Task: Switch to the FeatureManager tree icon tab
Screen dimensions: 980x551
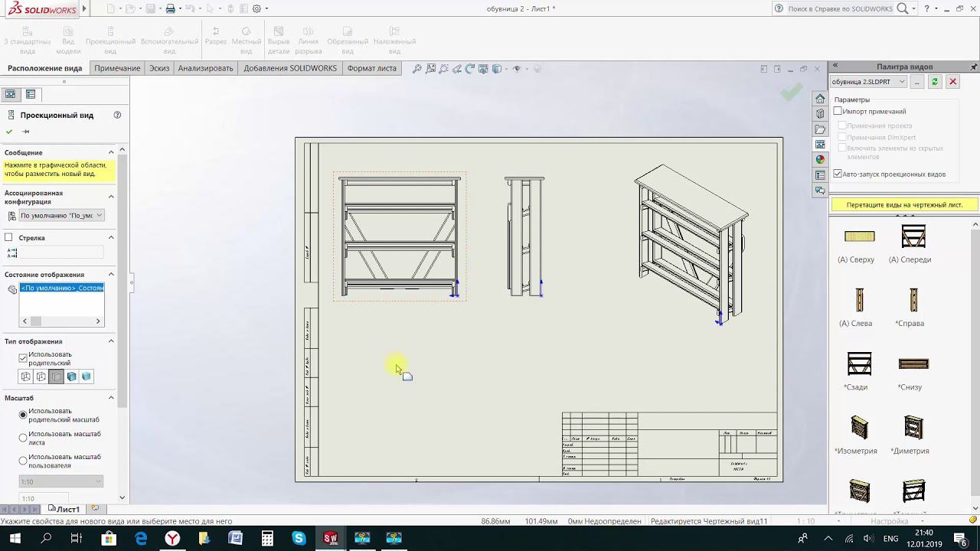Action: pos(10,94)
